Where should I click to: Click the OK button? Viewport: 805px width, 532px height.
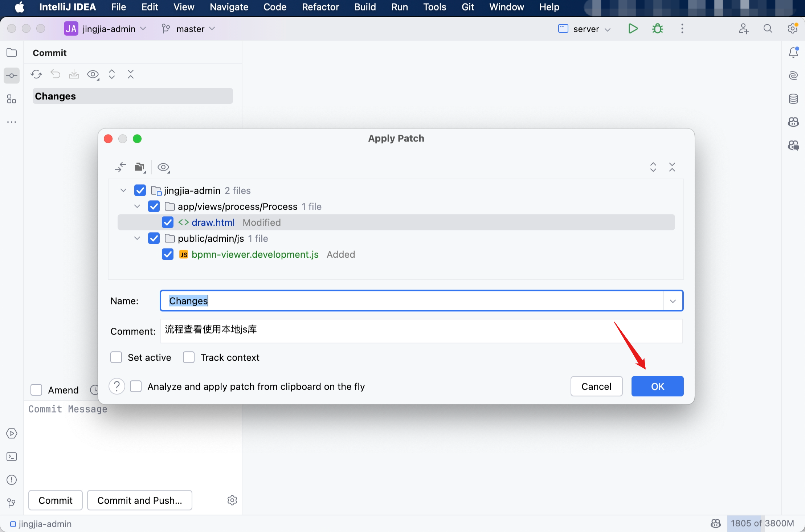(657, 386)
